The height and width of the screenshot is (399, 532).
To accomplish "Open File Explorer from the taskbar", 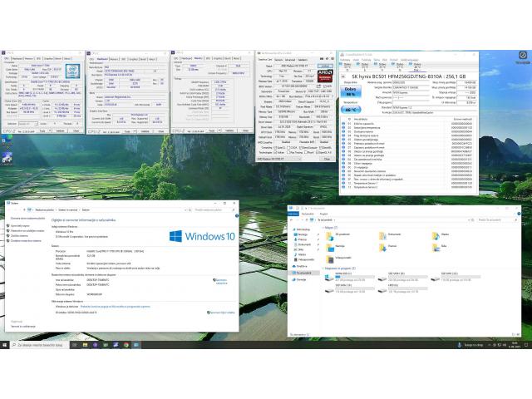I will click(85, 345).
